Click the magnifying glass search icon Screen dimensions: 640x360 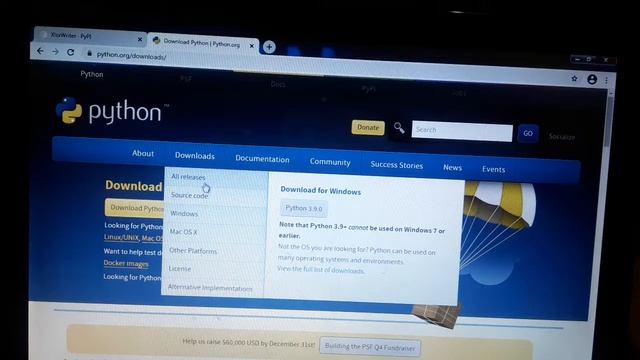point(399,128)
